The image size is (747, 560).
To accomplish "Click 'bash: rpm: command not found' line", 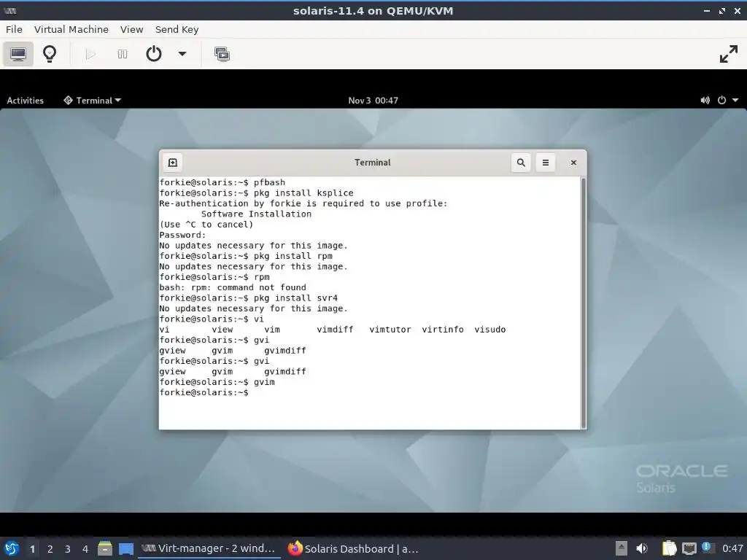I will (x=233, y=287).
